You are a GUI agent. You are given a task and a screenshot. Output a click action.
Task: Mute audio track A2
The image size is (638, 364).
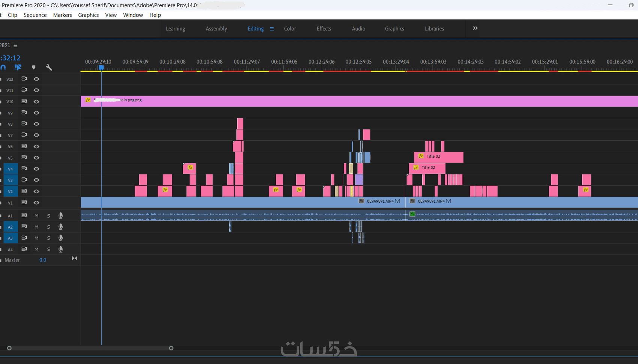36,227
